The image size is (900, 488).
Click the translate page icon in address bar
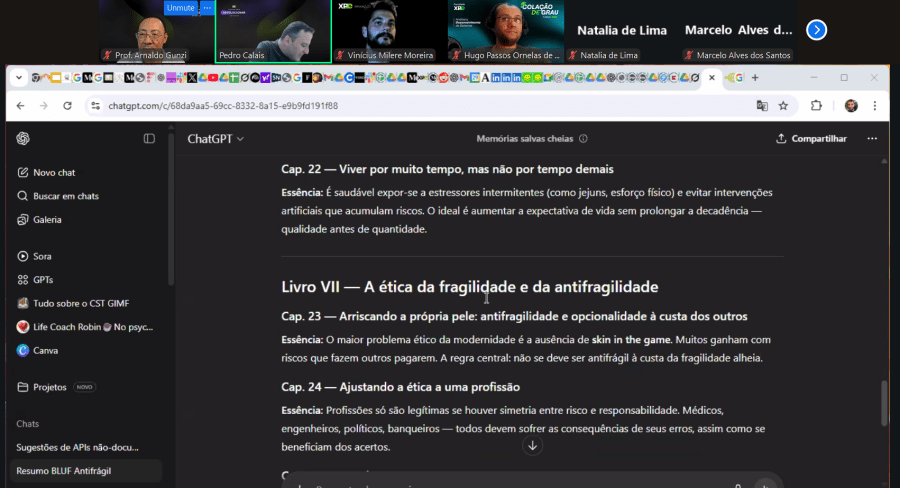click(762, 105)
